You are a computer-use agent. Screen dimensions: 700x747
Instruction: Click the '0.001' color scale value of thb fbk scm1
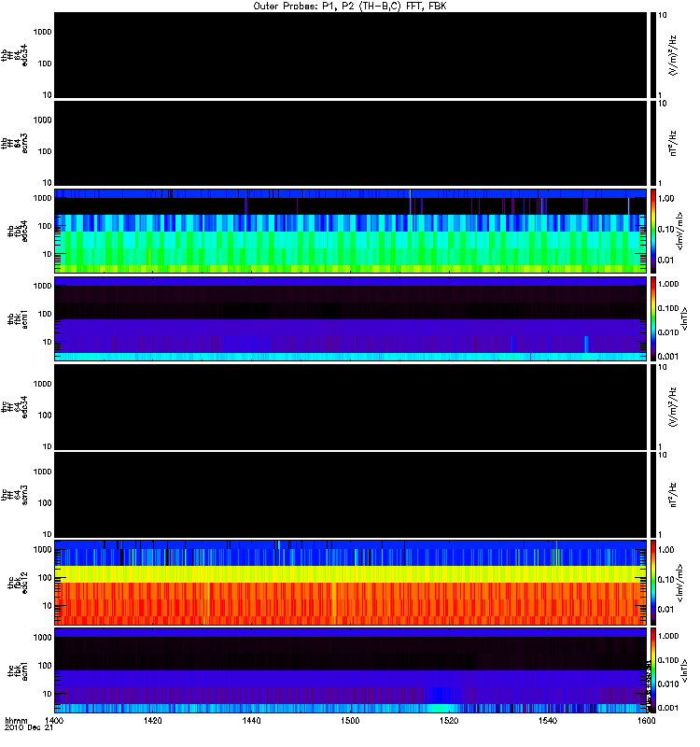(668, 357)
